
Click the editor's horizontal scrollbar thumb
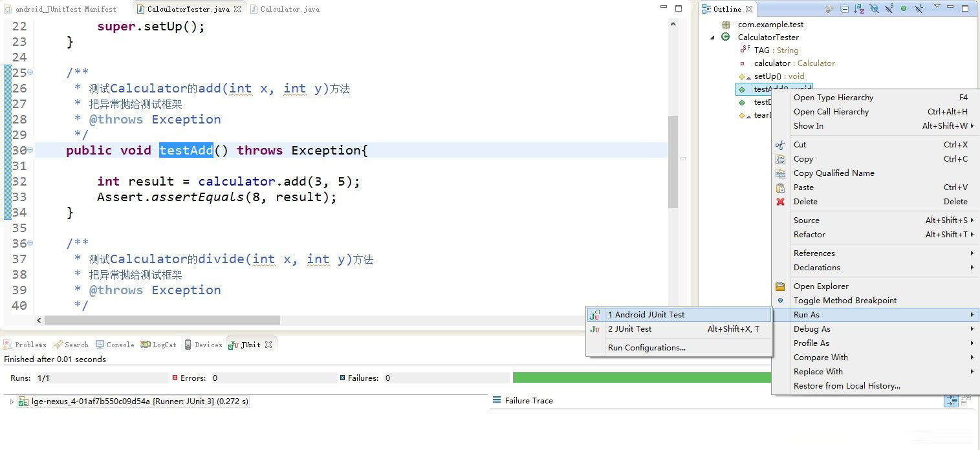coord(162,320)
